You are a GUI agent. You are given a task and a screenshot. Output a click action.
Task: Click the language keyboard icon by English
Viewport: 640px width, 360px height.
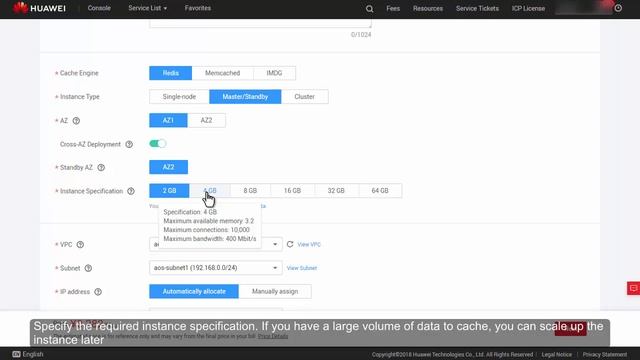tap(16, 354)
